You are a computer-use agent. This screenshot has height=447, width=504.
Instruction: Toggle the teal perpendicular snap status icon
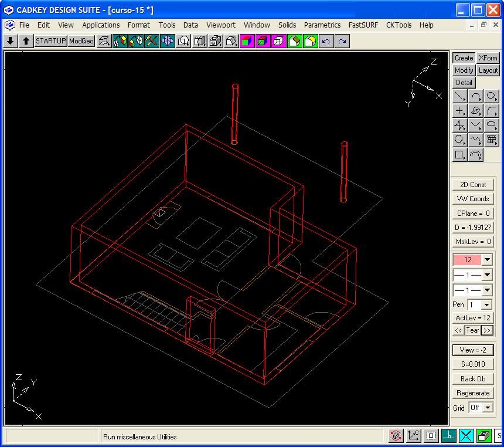tap(448, 436)
